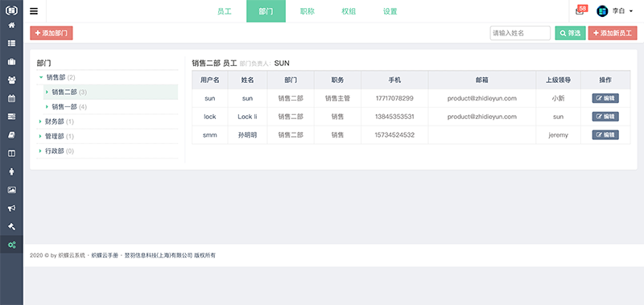This screenshot has width=644, height=305.
Task: Click phone number 15734524532
Action: click(x=394, y=134)
